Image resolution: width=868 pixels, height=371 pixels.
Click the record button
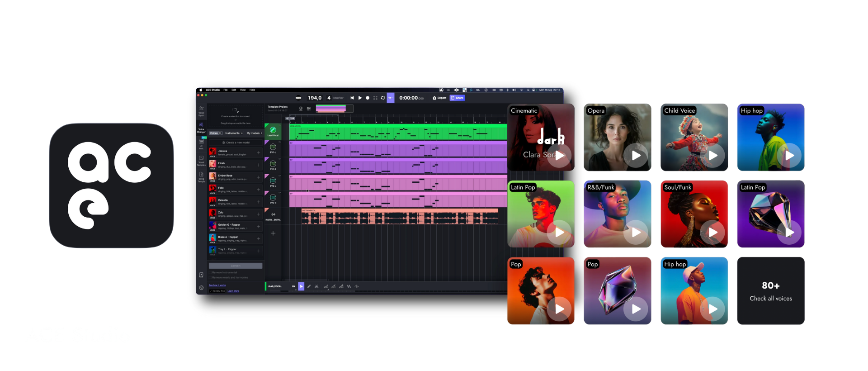coord(368,98)
